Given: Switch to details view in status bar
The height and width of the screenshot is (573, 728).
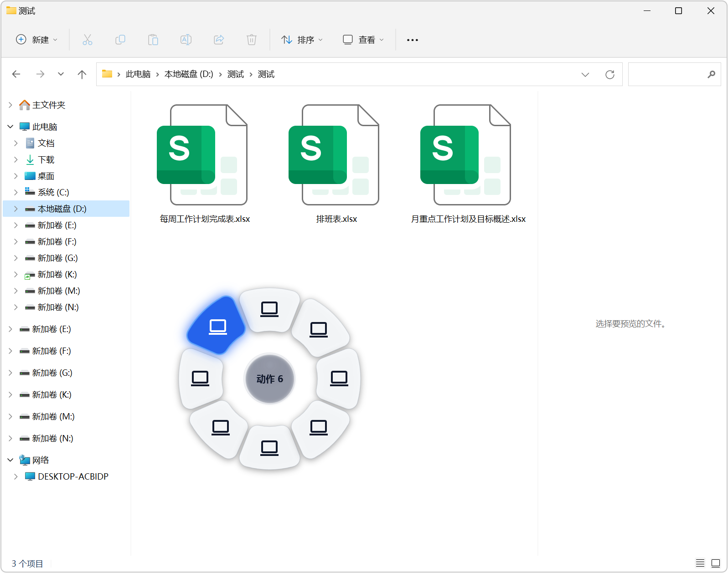Looking at the screenshot, I should pyautogui.click(x=700, y=563).
